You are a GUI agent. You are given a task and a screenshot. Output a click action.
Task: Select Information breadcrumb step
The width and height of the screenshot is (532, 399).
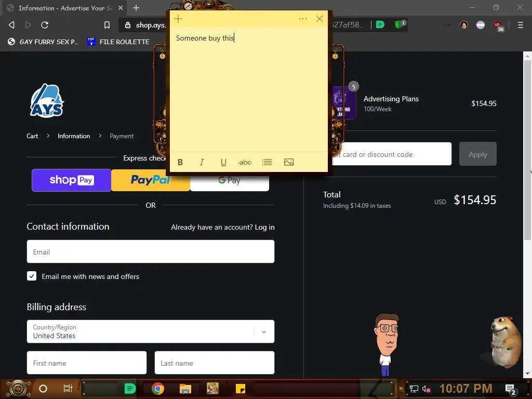[74, 136]
